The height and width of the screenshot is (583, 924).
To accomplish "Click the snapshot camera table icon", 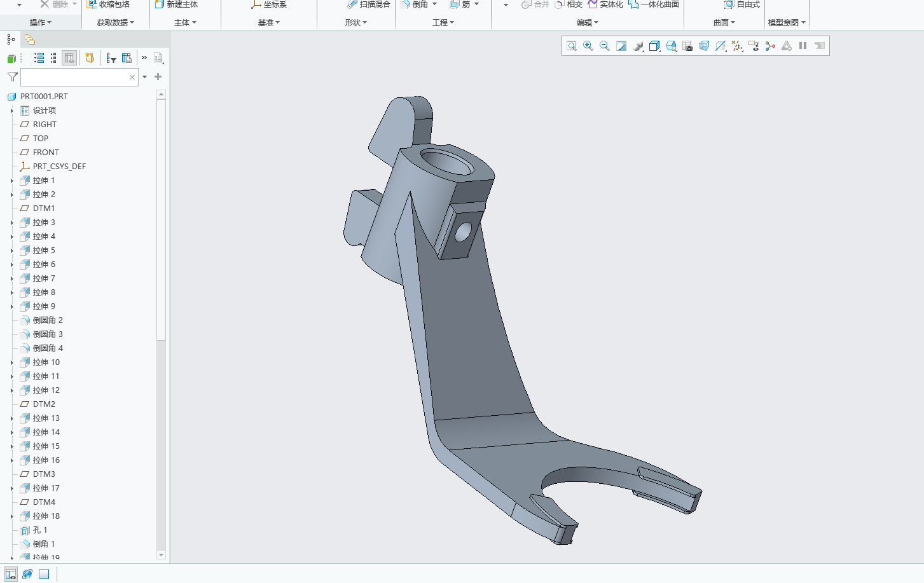I will coord(687,46).
